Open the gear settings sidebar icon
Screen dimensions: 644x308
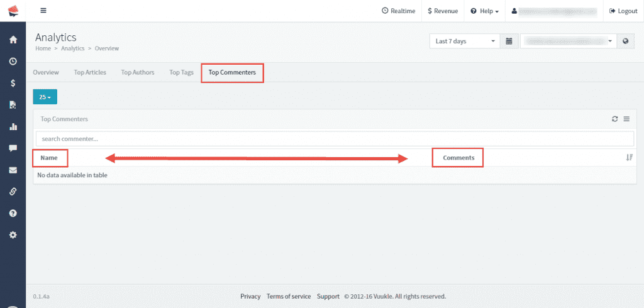[x=13, y=235]
